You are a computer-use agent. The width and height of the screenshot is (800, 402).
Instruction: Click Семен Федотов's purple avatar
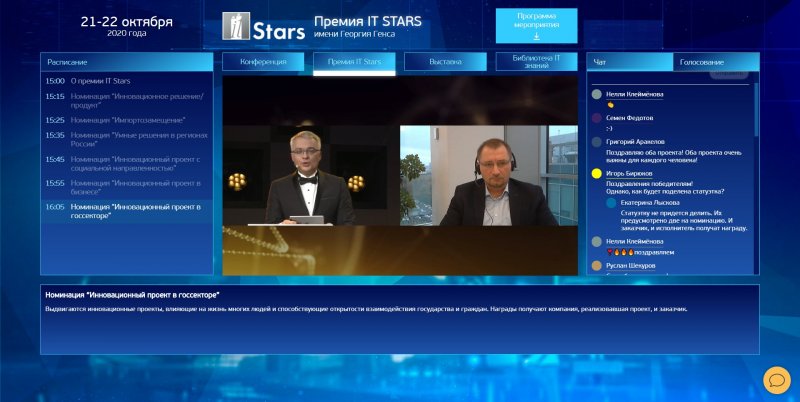pos(596,118)
